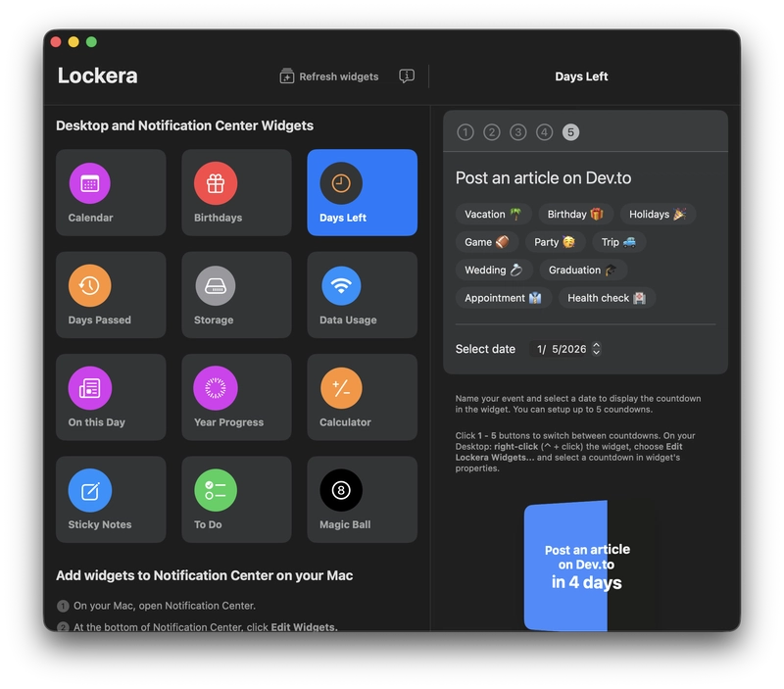Switch to countdown 1
Image resolution: width=784 pixels, height=689 pixels.
click(x=465, y=132)
